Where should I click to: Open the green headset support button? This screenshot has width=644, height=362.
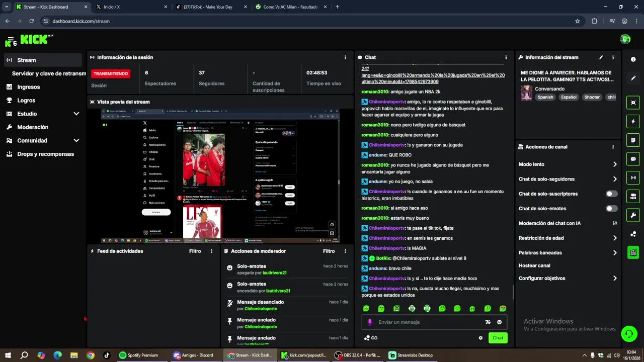click(628, 333)
